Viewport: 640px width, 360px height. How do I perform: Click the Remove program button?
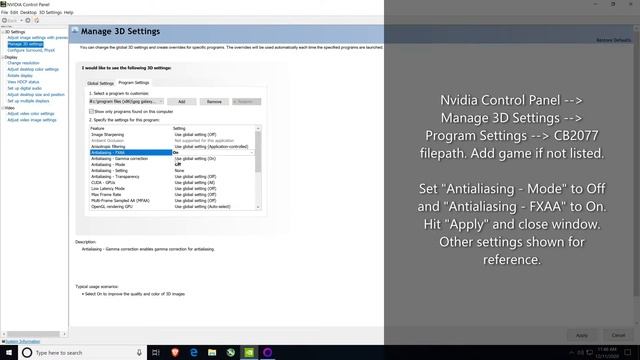tap(214, 102)
